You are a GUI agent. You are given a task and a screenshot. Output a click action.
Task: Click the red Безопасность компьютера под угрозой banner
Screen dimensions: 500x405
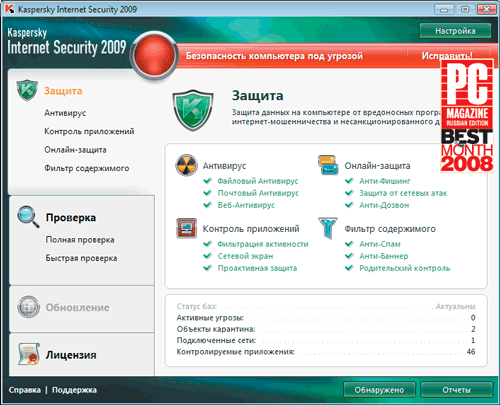(x=274, y=56)
